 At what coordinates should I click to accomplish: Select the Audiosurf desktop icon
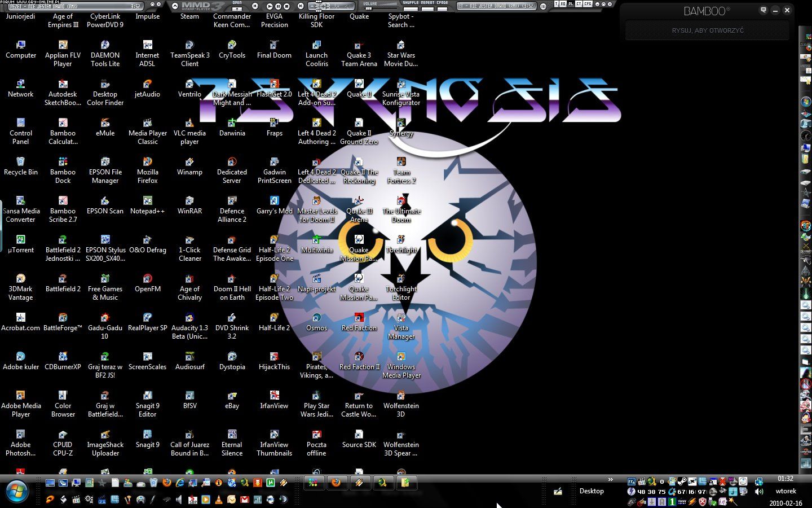pyautogui.click(x=189, y=361)
